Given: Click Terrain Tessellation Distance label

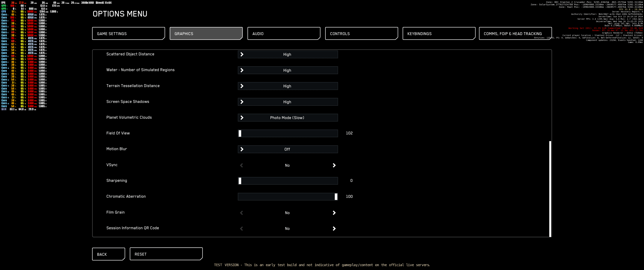Looking at the screenshot, I should pyautogui.click(x=133, y=86).
